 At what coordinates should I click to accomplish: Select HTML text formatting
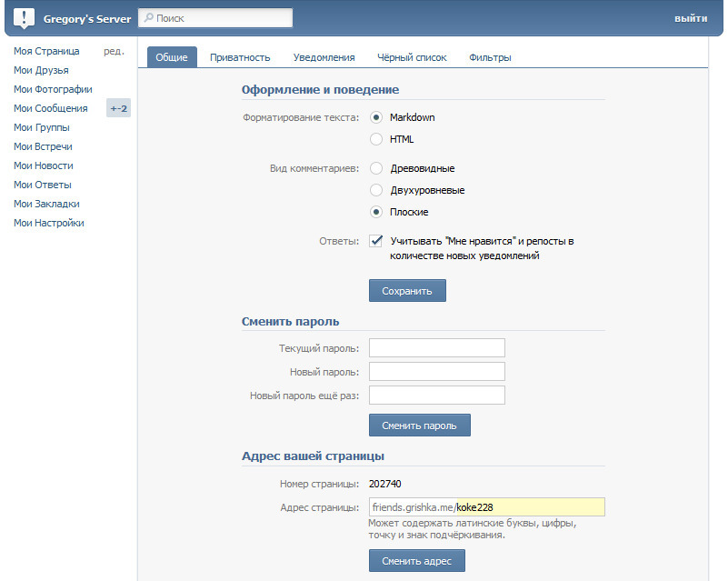376,139
